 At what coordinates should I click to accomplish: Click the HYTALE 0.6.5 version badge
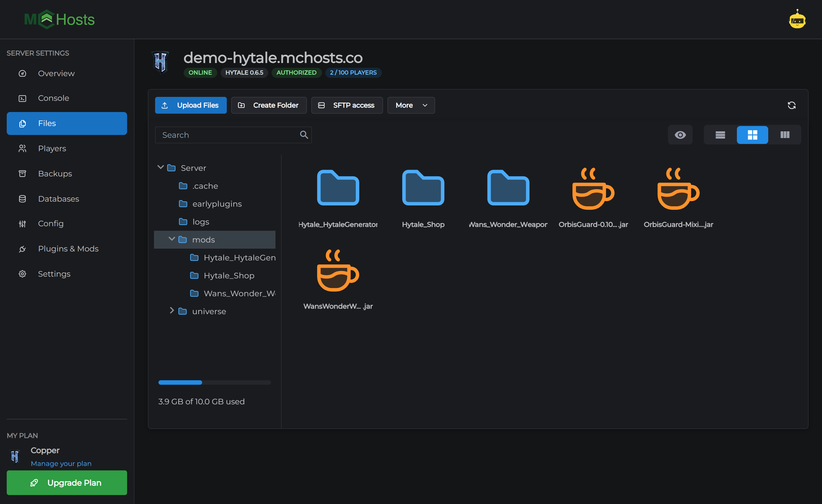click(x=244, y=73)
